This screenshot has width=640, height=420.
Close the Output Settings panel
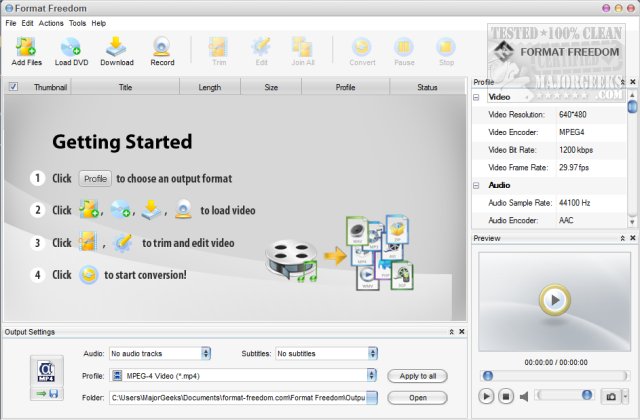click(x=462, y=332)
